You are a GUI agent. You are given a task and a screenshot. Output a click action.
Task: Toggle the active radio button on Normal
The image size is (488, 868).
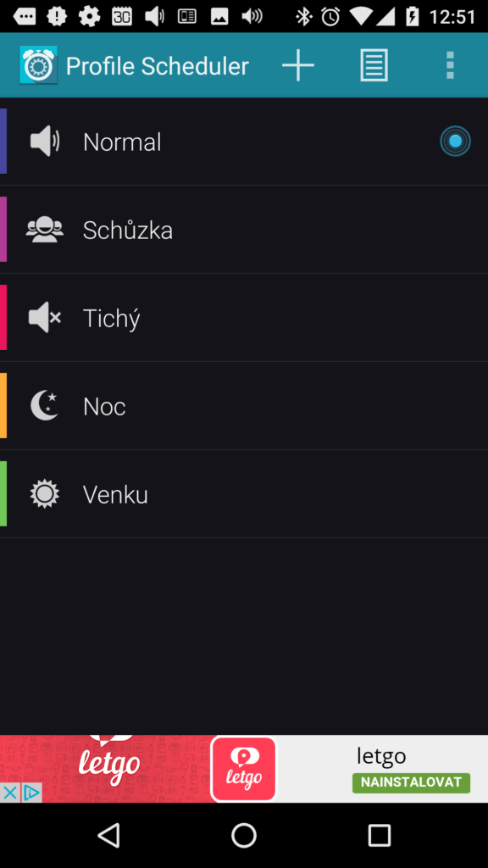click(x=455, y=142)
